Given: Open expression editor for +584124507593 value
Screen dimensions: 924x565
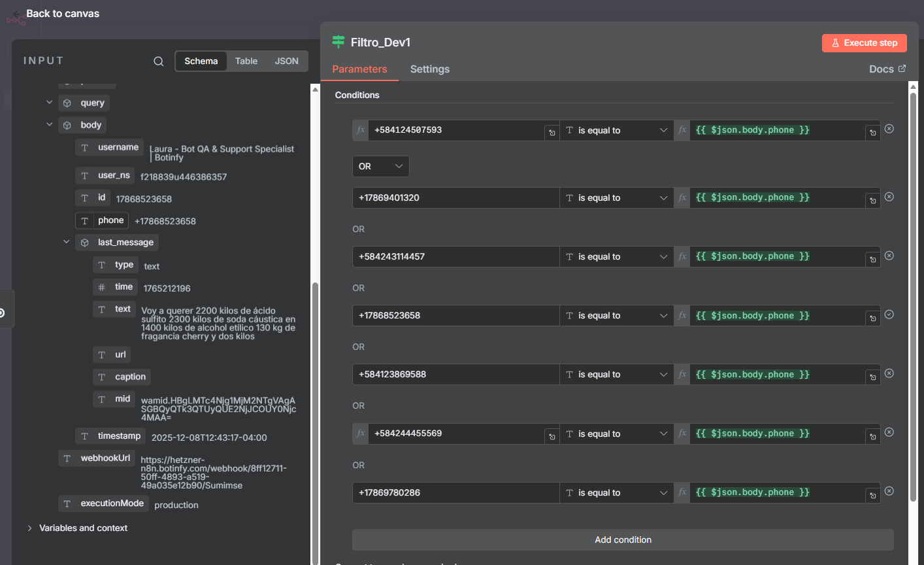Looking at the screenshot, I should 552,133.
